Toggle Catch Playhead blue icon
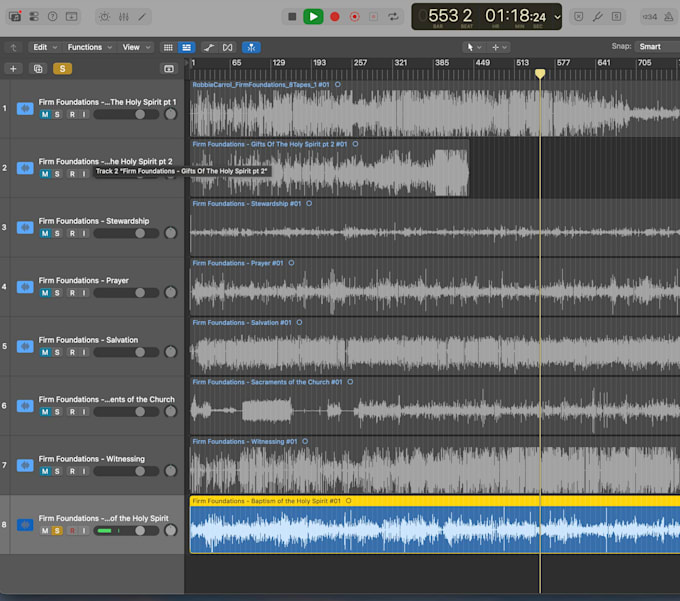This screenshot has width=680, height=601. click(x=251, y=47)
